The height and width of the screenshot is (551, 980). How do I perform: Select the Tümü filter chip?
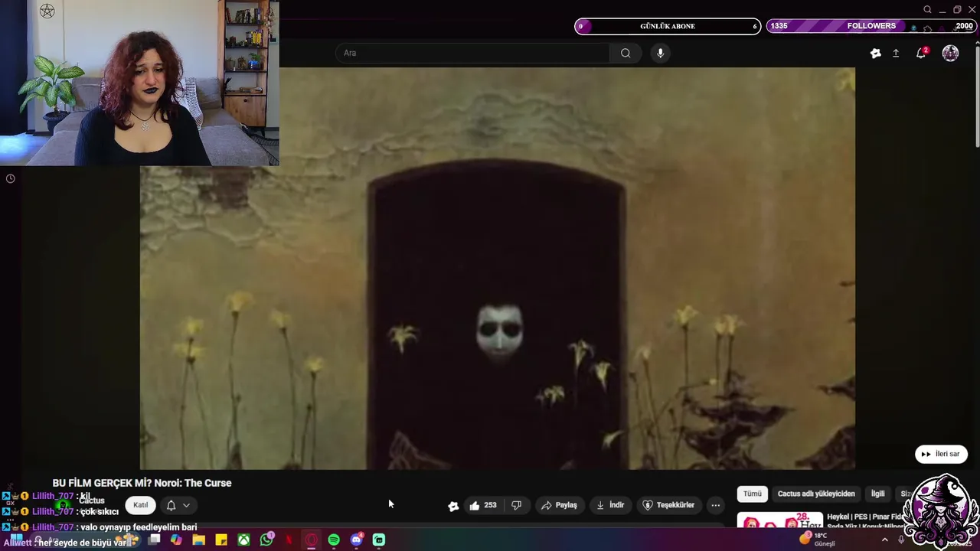[753, 494]
